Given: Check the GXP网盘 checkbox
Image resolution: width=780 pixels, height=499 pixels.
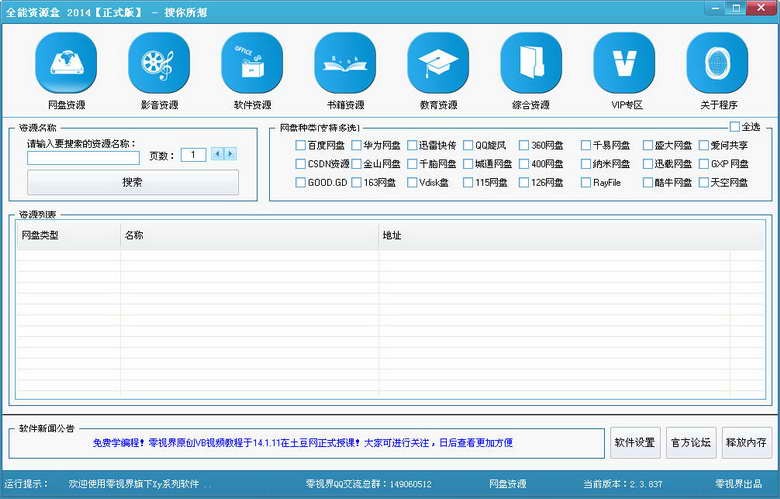Looking at the screenshot, I should coord(704,164).
